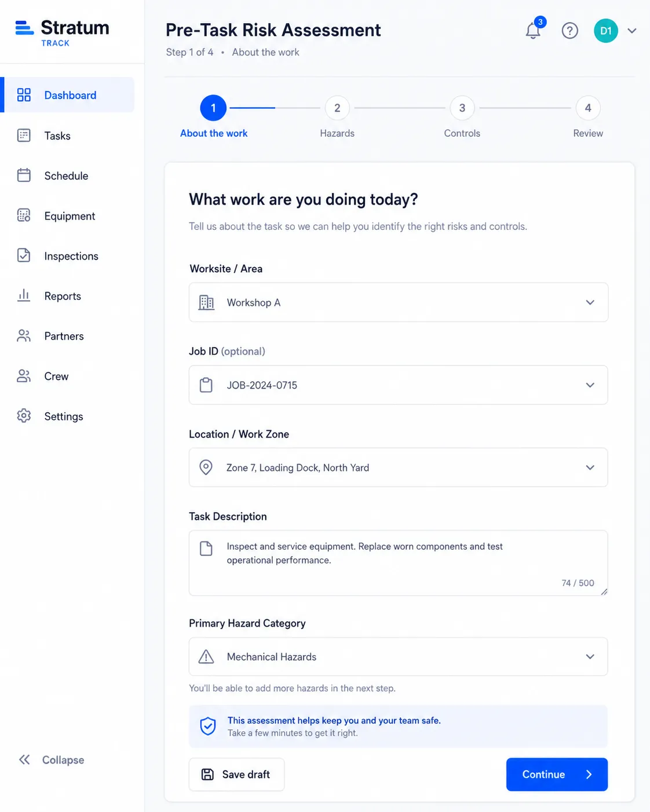Click the map pin icon in Location field
Viewport: 650px width, 812px height.
(x=206, y=467)
